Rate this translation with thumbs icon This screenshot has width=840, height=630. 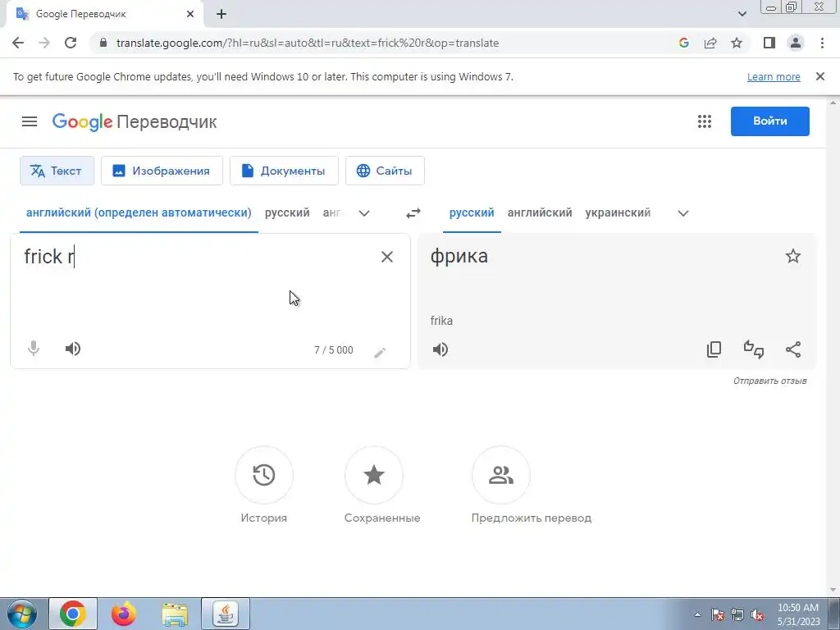[x=754, y=349]
